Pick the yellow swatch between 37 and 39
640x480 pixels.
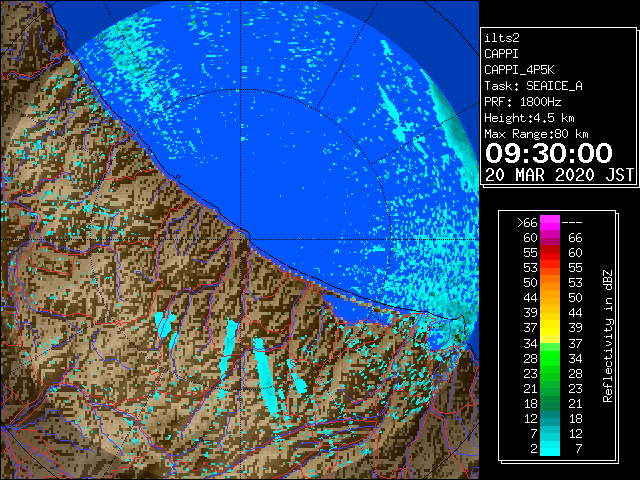click(550, 328)
